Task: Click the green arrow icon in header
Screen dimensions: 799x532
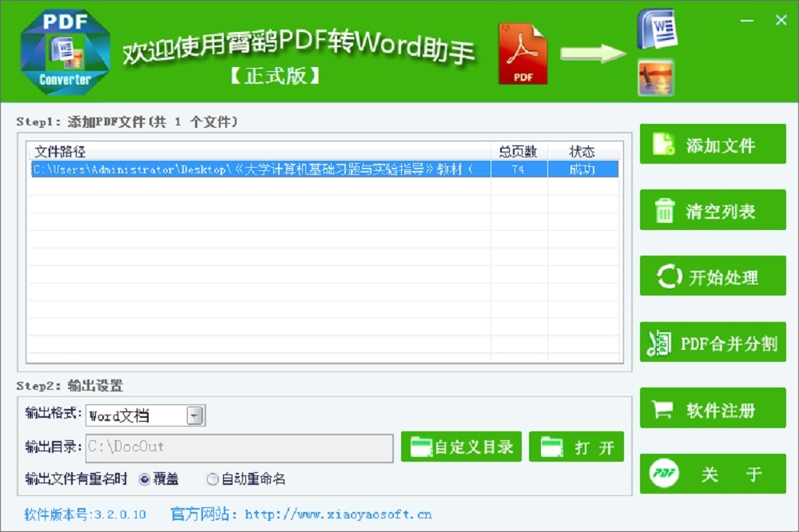Action: pos(593,54)
